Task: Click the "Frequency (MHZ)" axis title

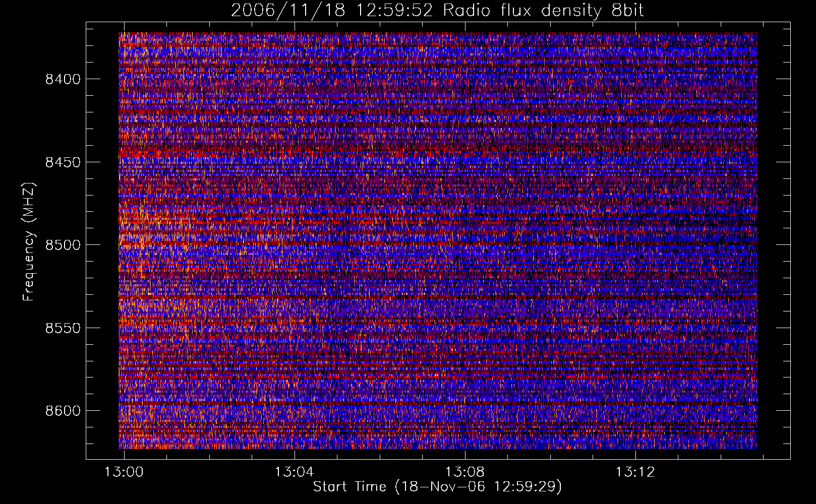Action: pos(28,242)
